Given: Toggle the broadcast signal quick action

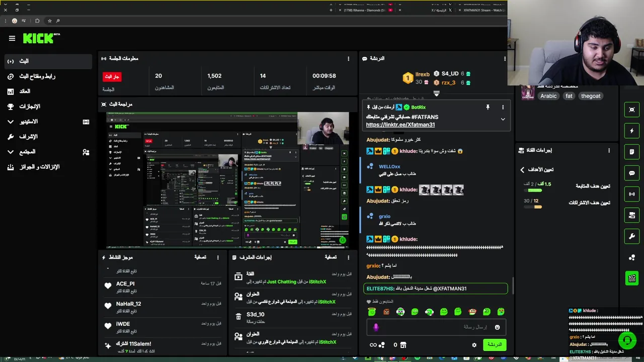Looking at the screenshot, I should pos(632,194).
